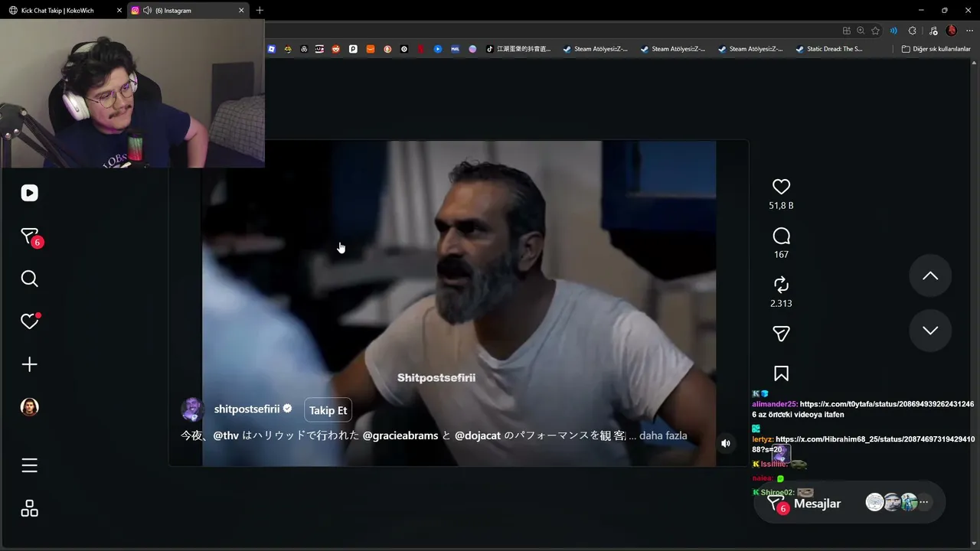Open the Instagram Reels icon in sidebar
This screenshot has height=551, width=980.
(29, 193)
